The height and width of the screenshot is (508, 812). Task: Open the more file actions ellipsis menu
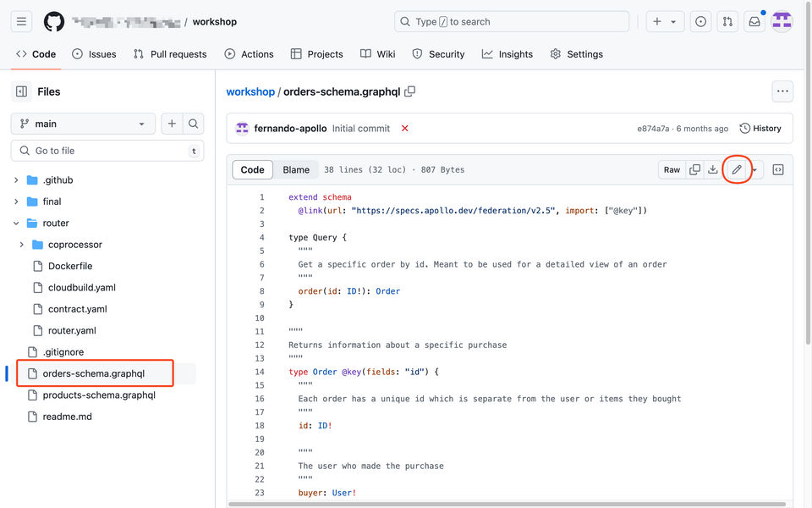(x=782, y=91)
